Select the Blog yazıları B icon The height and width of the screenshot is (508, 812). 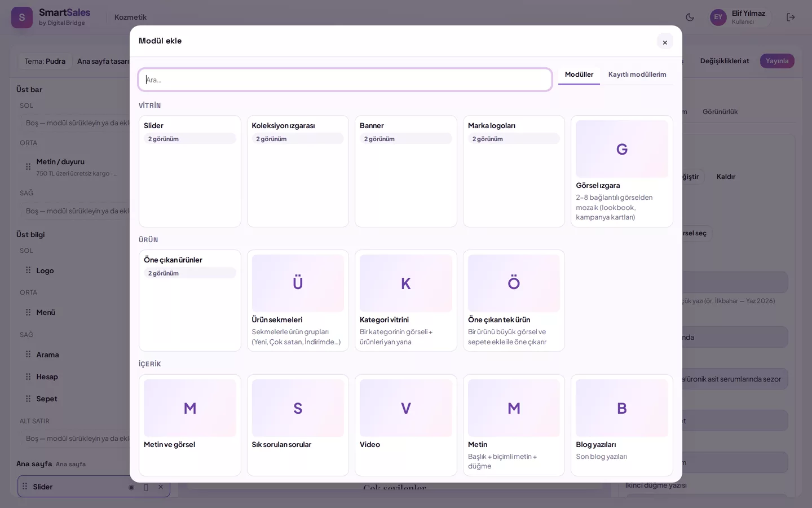click(x=622, y=408)
